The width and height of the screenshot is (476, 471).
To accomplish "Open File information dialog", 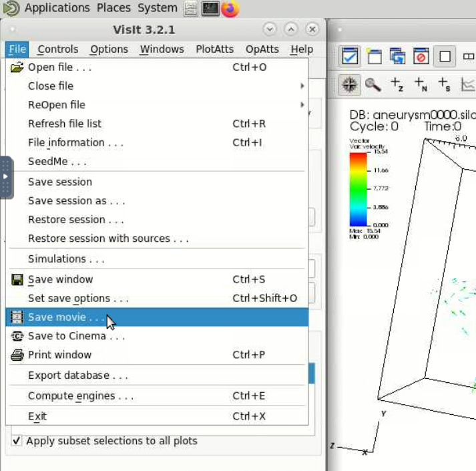I will 157,142.
